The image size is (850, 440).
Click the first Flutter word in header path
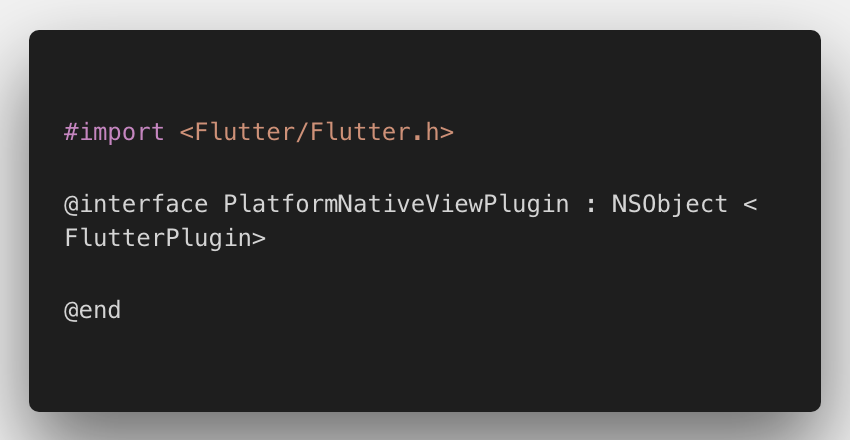click(244, 132)
